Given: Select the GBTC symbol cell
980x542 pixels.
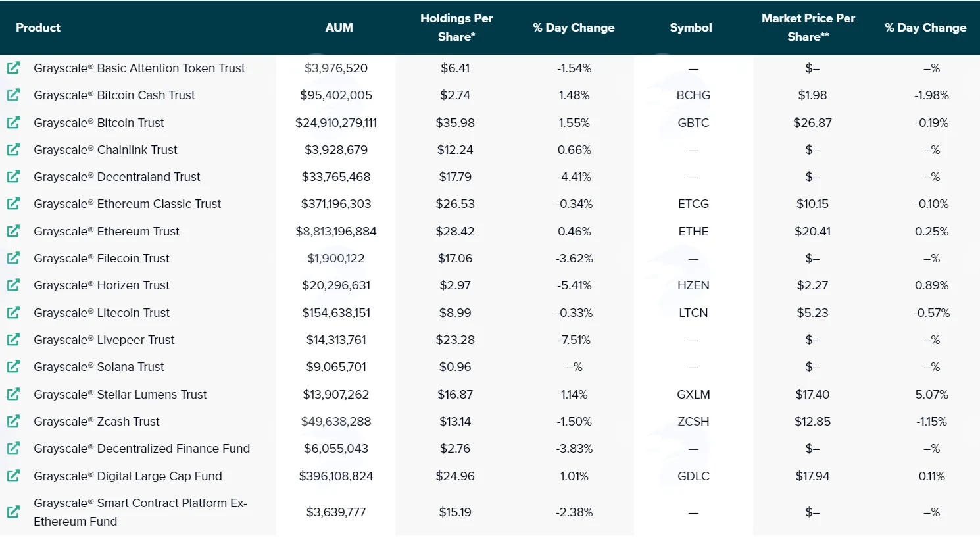Looking at the screenshot, I should pyautogui.click(x=693, y=123).
